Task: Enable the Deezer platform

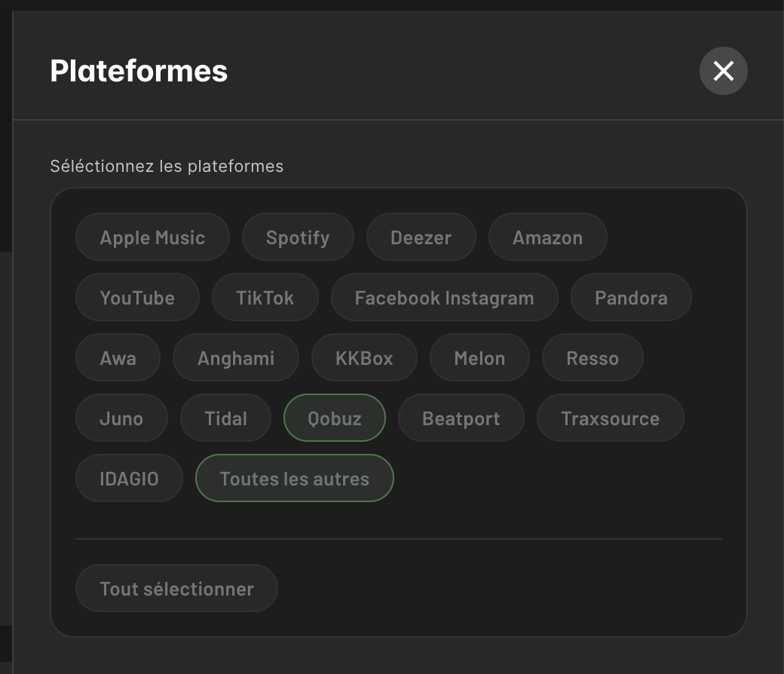Action: pos(421,237)
